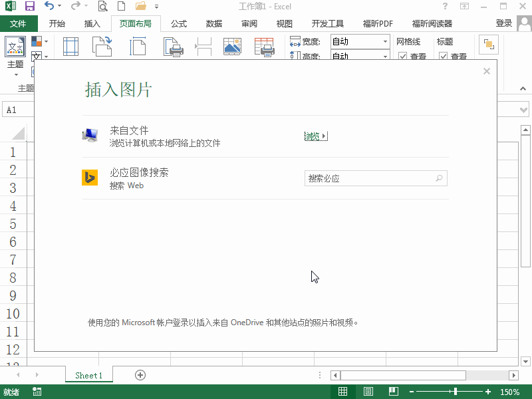Image resolution: width=532 pixels, height=399 pixels.
Task: Open page Orientation options
Action: coord(102,47)
